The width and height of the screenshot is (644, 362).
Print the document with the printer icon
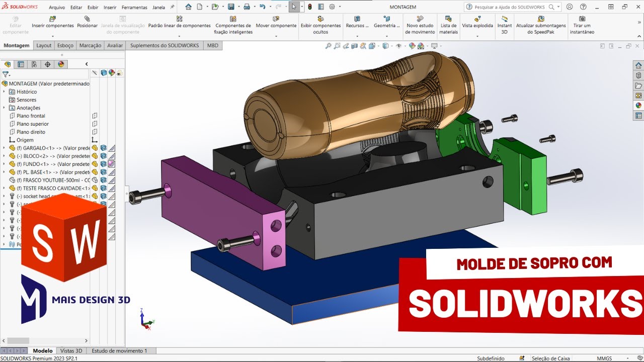(x=247, y=7)
